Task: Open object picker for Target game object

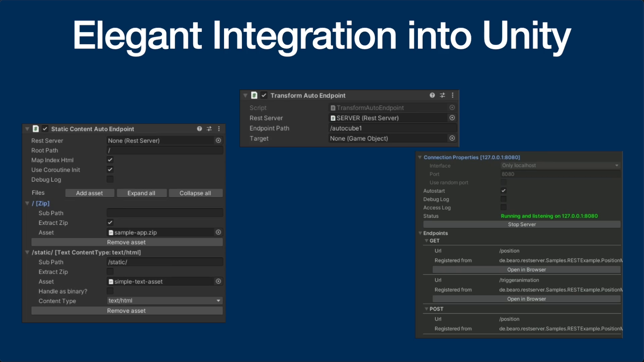Action: coord(452,138)
